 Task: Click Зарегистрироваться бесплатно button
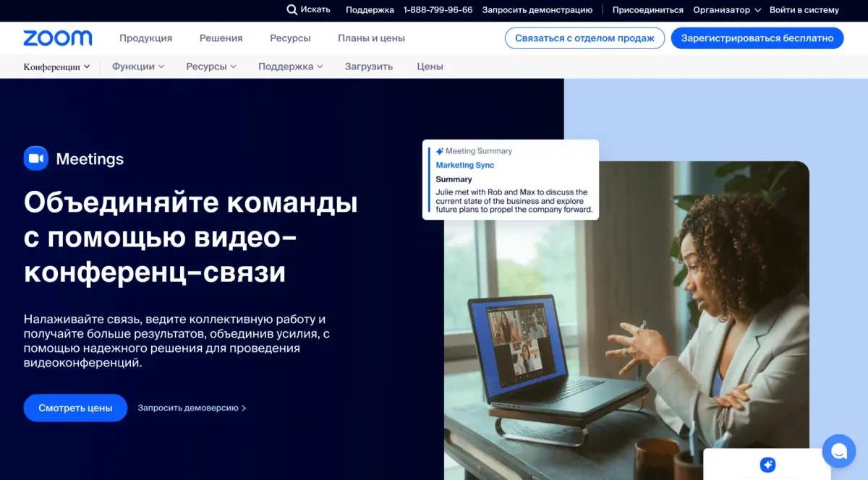[x=757, y=38]
